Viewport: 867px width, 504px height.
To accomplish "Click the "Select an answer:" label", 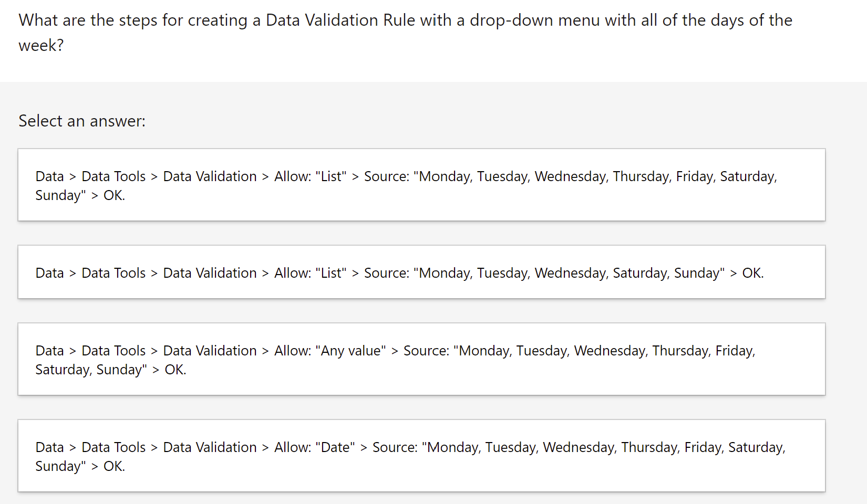I will (82, 121).
